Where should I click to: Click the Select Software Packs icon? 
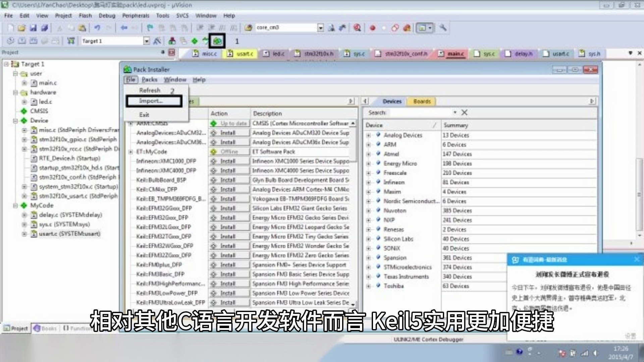pos(205,41)
